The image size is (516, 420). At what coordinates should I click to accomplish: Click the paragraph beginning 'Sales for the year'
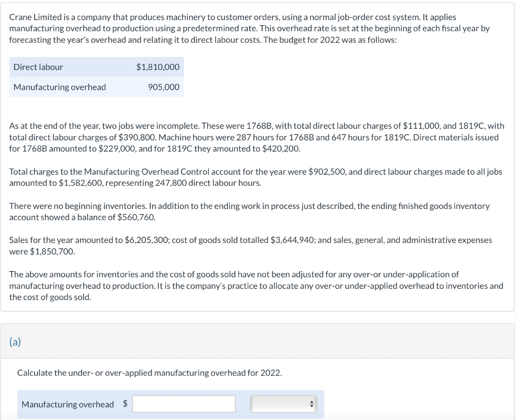pyautogui.click(x=250, y=246)
